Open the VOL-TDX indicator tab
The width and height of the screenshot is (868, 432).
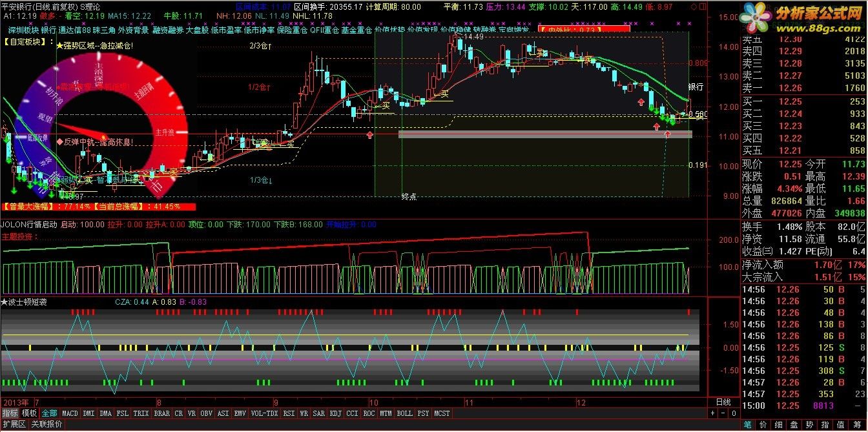264,413
